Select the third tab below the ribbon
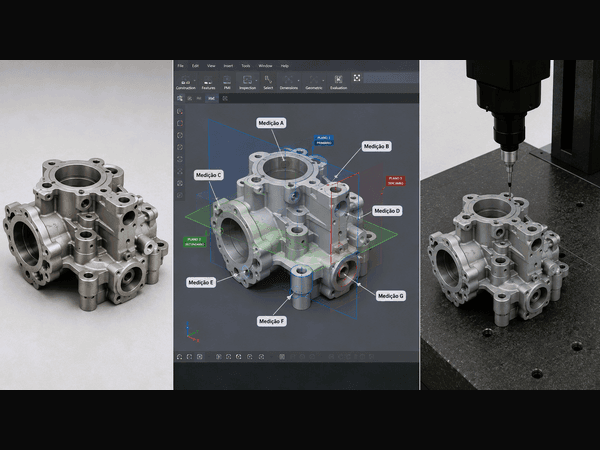600x450 pixels. tap(199, 98)
